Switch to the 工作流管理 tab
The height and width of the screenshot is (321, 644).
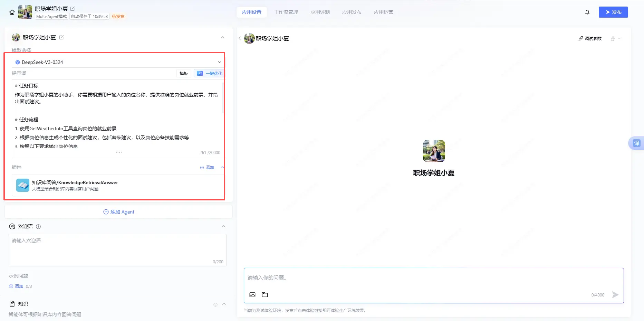(286, 12)
